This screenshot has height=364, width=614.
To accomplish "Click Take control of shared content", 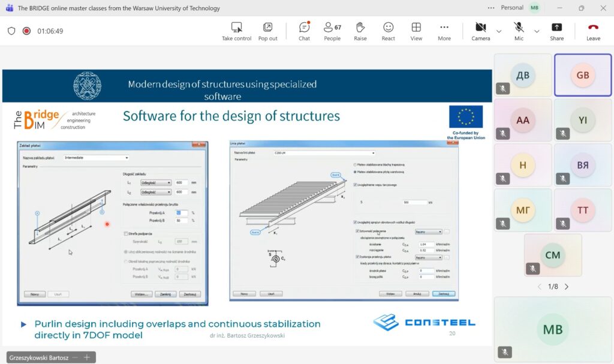I will [x=236, y=31].
